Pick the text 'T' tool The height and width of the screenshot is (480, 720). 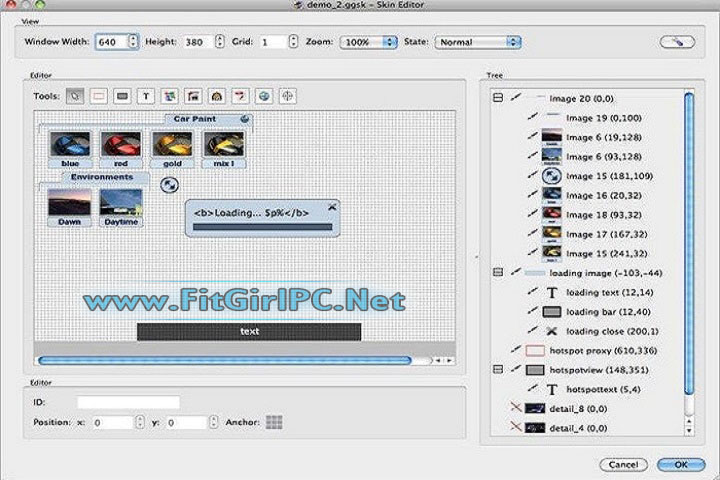[146, 96]
